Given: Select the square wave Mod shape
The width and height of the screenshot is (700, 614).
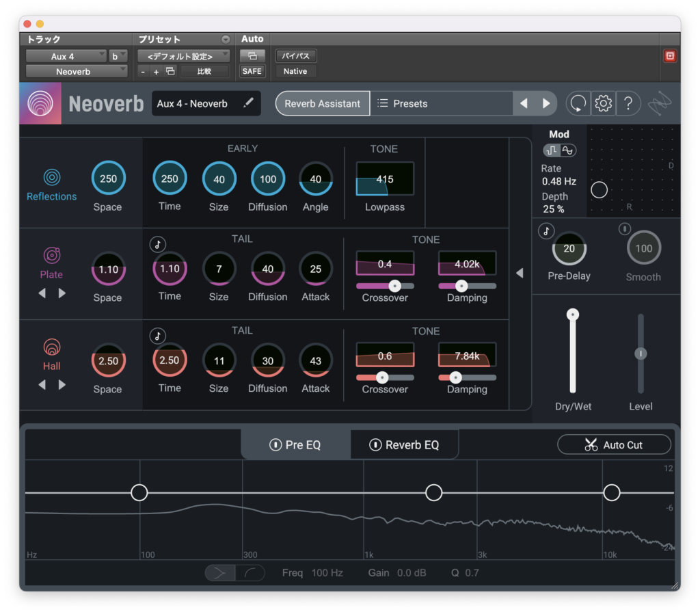Looking at the screenshot, I should 552,150.
